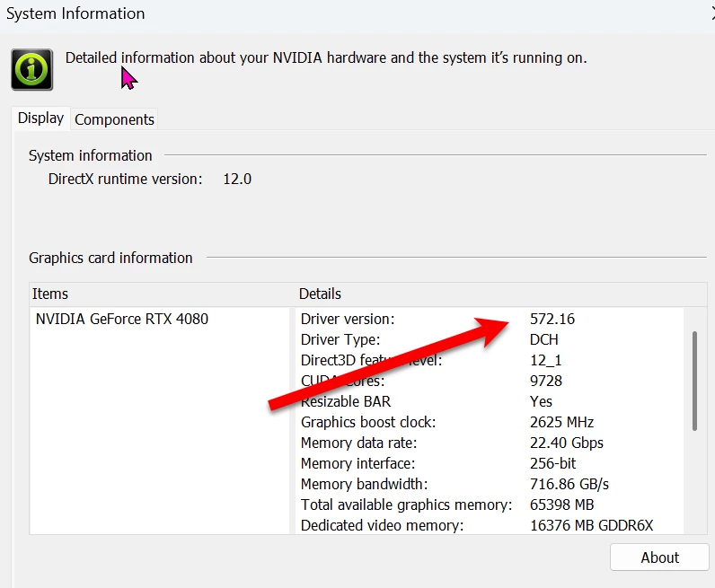
Task: Click the NVIDIA hardware description text
Action: pyautogui.click(x=326, y=57)
